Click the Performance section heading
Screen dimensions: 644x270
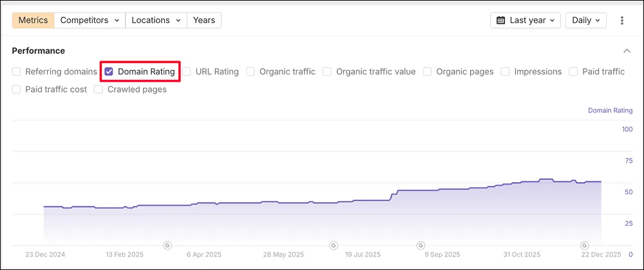click(x=38, y=51)
